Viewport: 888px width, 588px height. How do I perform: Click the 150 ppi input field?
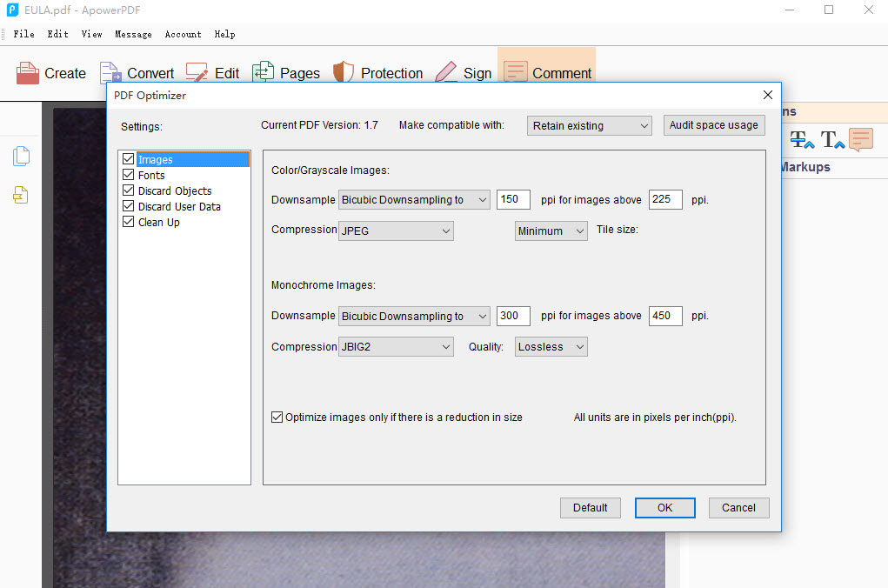click(x=513, y=199)
